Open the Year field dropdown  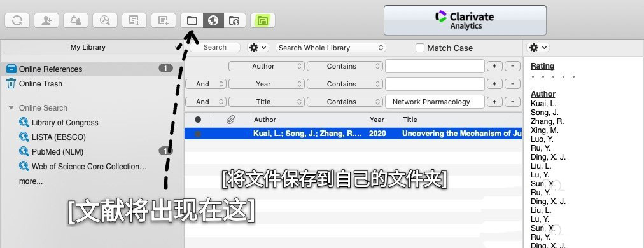[x=267, y=84]
